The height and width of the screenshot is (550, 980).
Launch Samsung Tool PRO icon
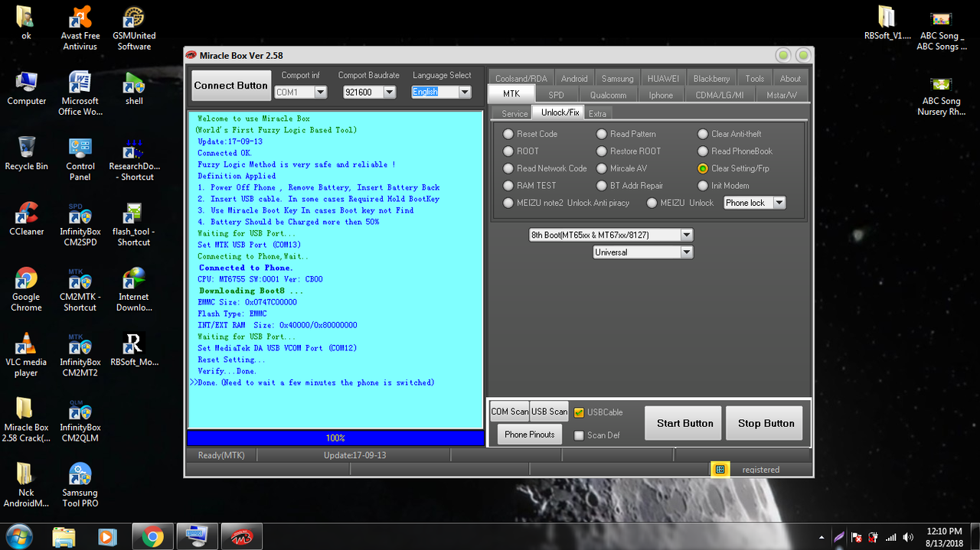[x=80, y=485]
